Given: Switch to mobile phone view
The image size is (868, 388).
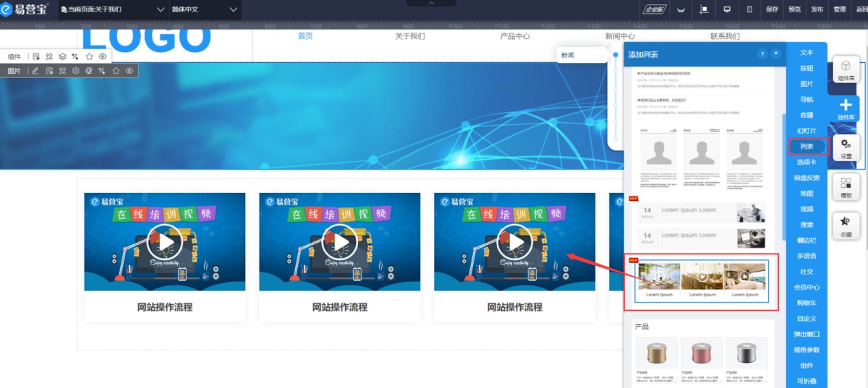Looking at the screenshot, I should [749, 9].
